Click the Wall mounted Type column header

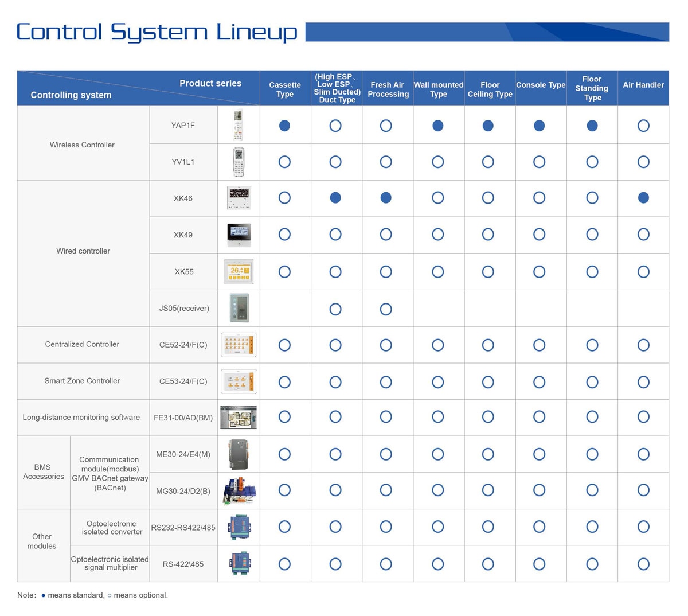(x=439, y=89)
